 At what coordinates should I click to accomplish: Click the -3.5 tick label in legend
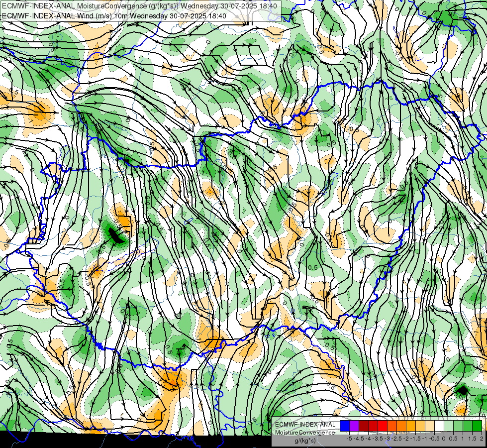pyautogui.click(x=378, y=439)
